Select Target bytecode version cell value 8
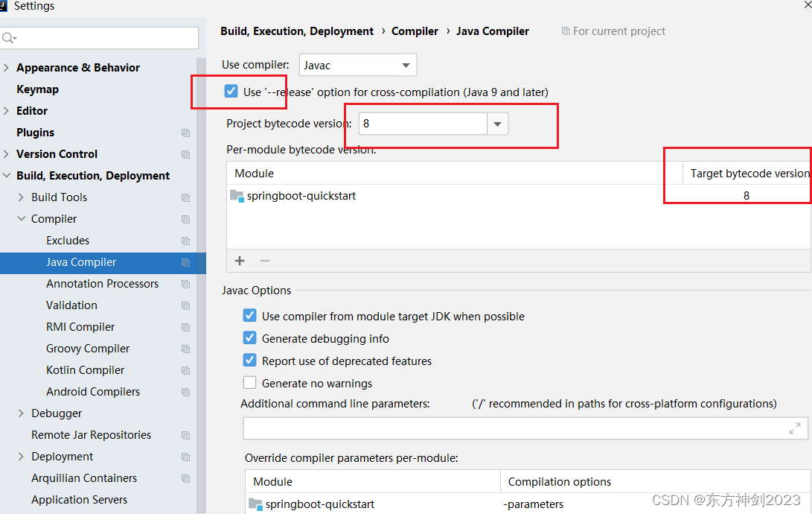The width and height of the screenshot is (812, 514). tap(747, 196)
